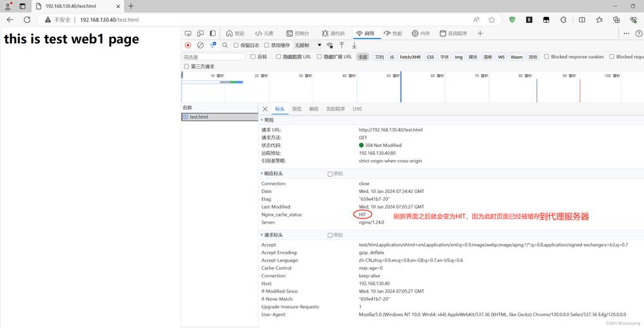Viewport: 644px width, 328px height.
Task: Open network conditions wifi-gear icon
Action: [x=330, y=45]
